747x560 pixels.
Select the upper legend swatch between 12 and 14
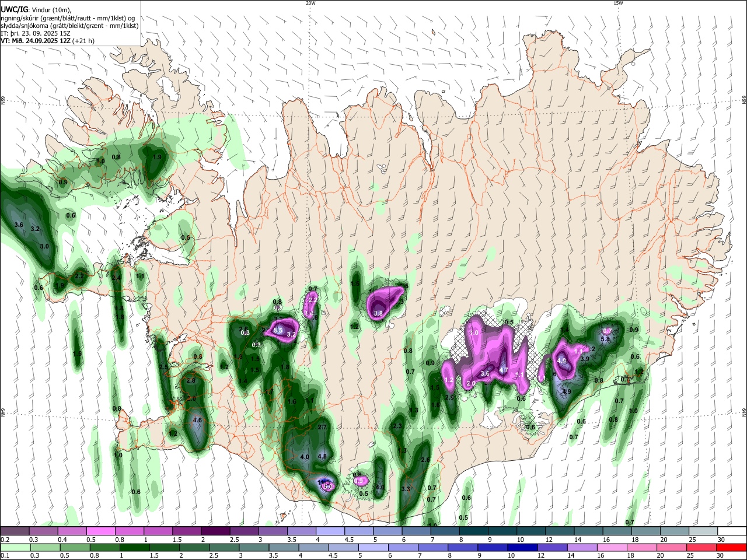[x=559, y=531]
